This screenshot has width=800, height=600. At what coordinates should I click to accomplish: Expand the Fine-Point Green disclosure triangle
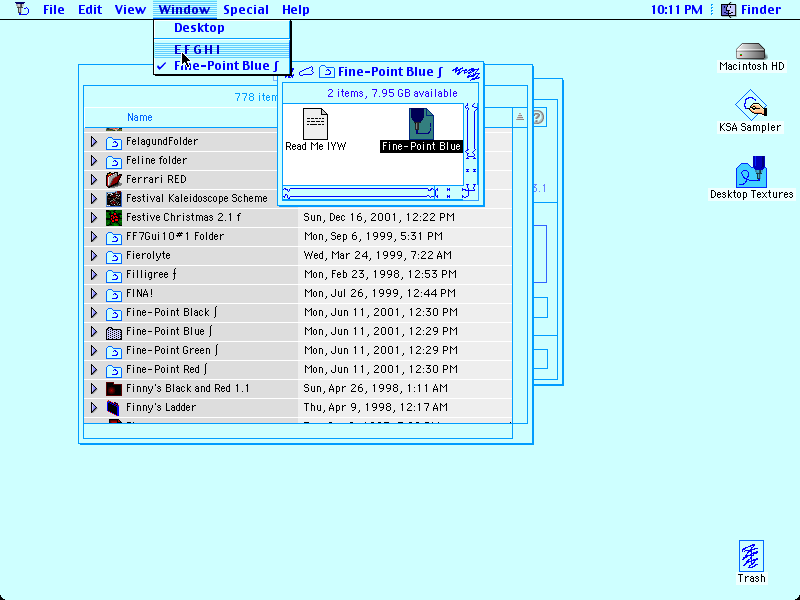click(94, 351)
